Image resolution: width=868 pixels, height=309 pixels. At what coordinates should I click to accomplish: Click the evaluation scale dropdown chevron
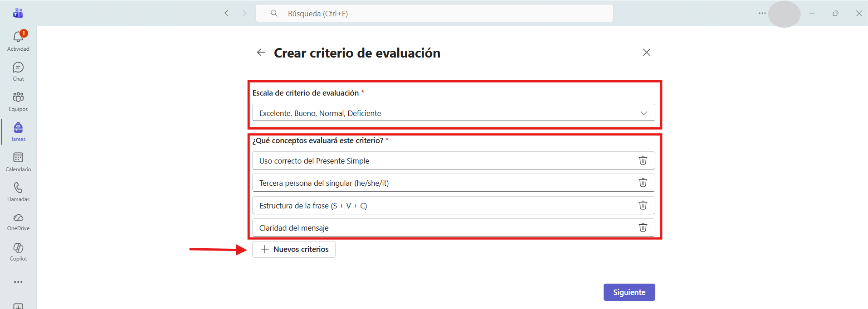[x=644, y=113]
